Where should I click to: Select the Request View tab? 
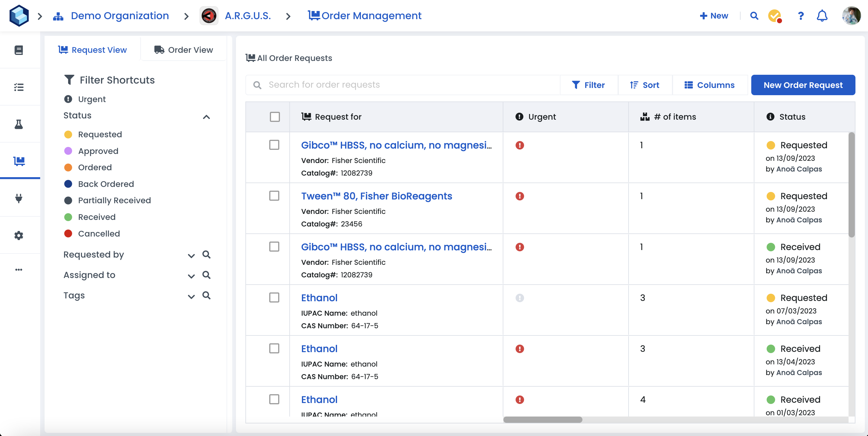[92, 50]
